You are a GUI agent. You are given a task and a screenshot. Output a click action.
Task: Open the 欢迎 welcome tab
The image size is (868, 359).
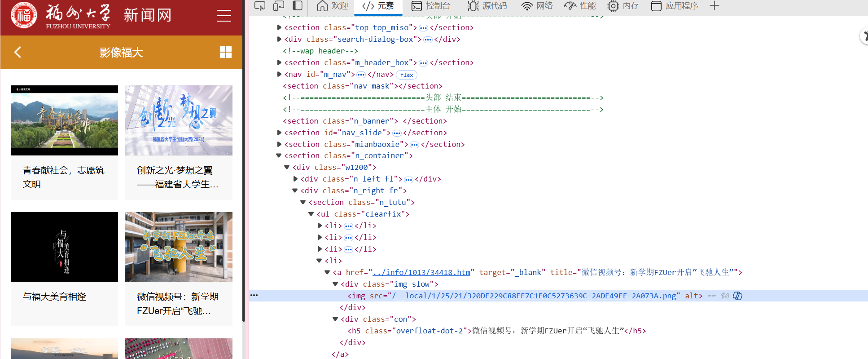coord(333,6)
